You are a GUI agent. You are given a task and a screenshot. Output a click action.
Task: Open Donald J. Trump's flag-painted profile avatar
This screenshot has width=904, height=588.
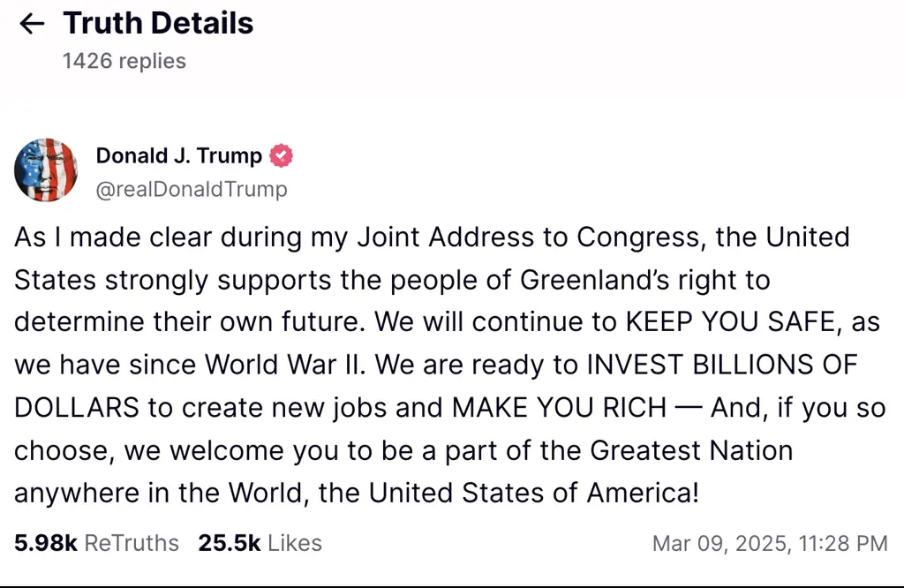point(46,170)
